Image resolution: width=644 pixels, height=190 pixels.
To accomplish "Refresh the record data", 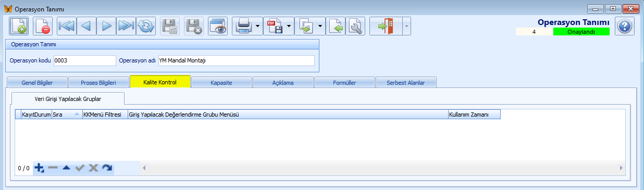I will [146, 26].
